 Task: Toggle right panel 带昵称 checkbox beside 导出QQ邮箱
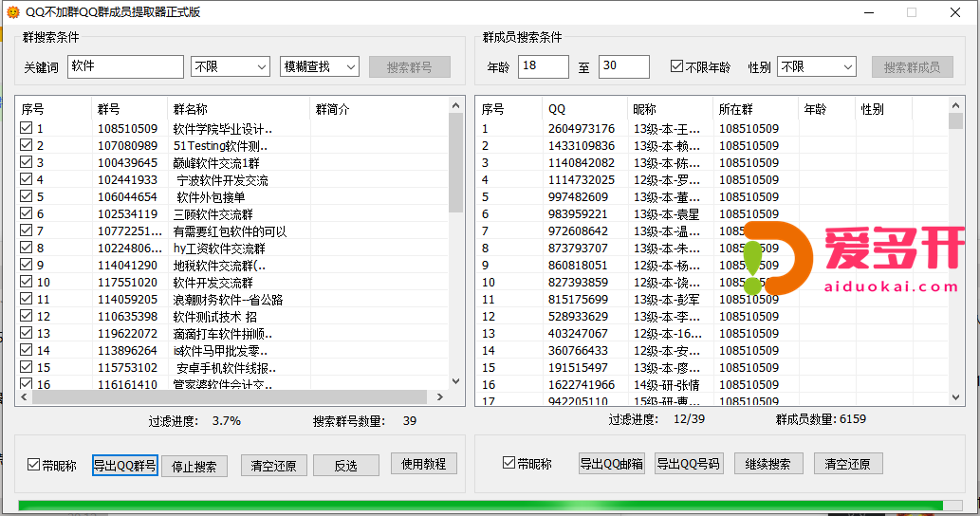[508, 463]
